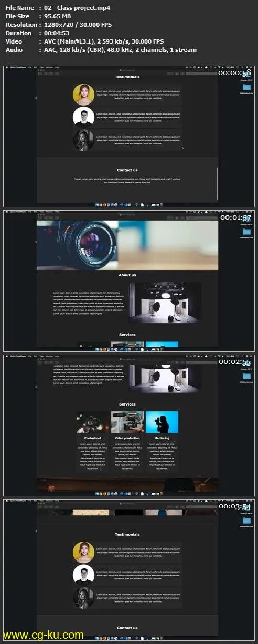Click Video production service image in 00:02:55 frame
This screenshot has height=644, width=258.
[127, 422]
